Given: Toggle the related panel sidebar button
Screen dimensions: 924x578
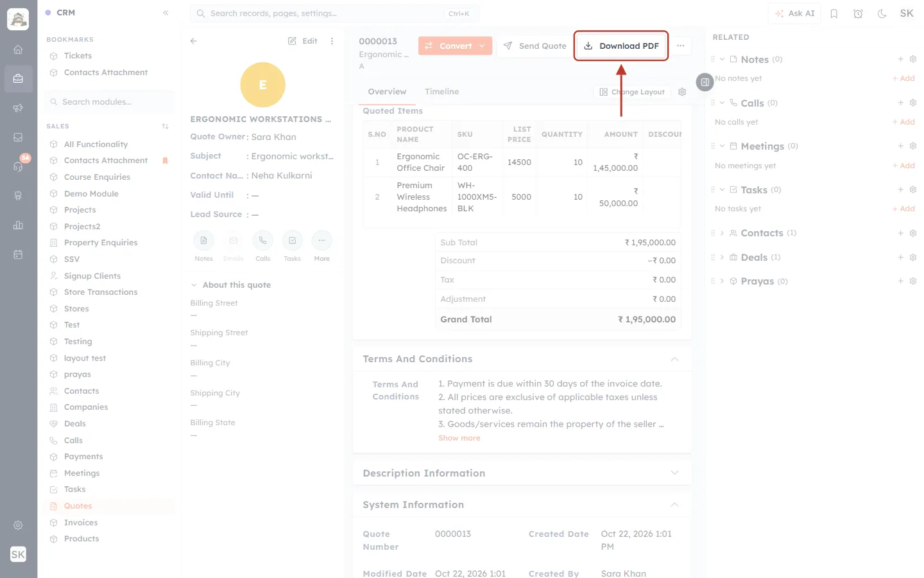Looking at the screenshot, I should click(x=705, y=82).
